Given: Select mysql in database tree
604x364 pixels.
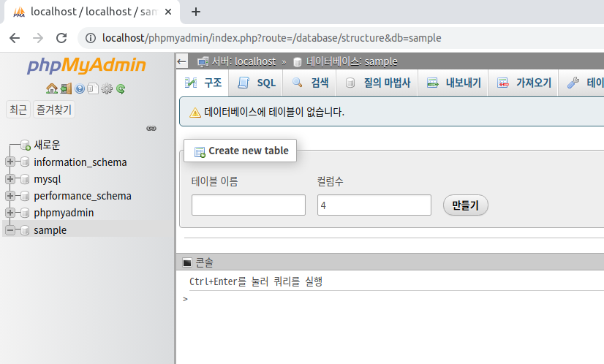Looking at the screenshot, I should (x=48, y=179).
